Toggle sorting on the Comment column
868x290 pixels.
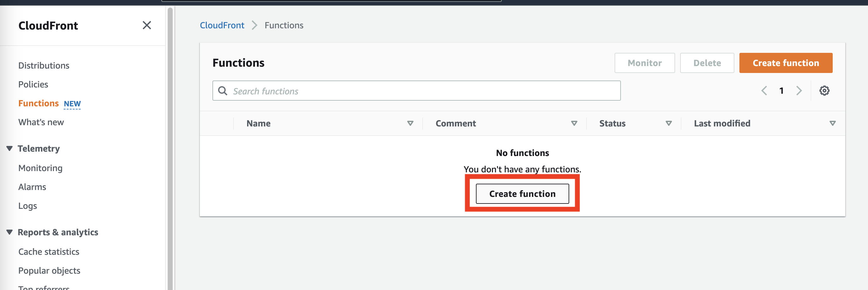tap(575, 124)
